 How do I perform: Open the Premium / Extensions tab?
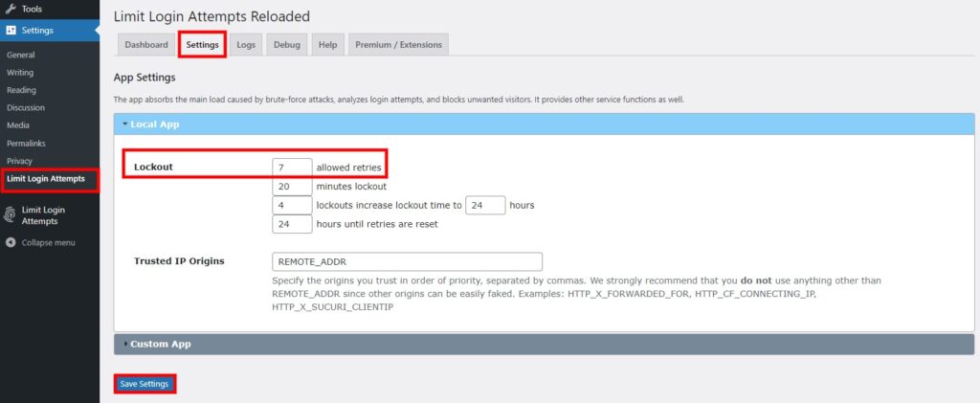click(398, 45)
